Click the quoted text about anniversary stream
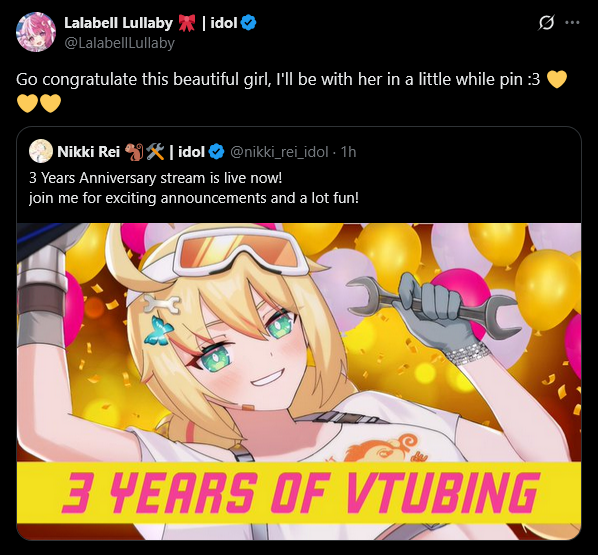The height and width of the screenshot is (555, 598). click(x=156, y=178)
